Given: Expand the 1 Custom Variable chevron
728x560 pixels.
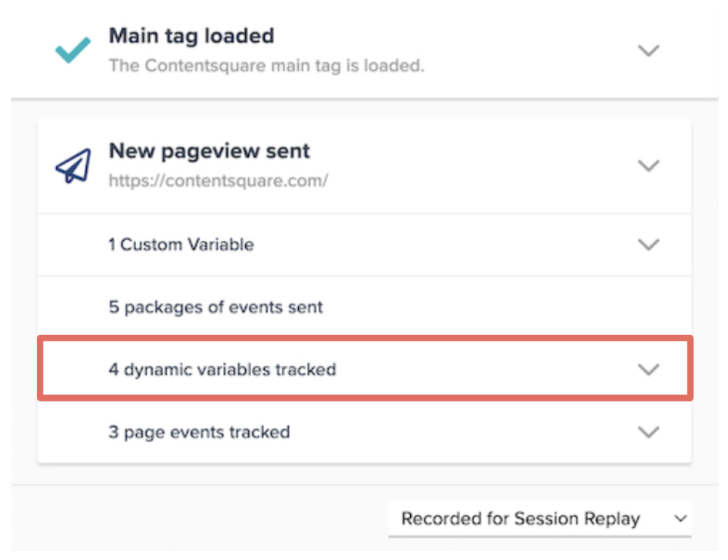Looking at the screenshot, I should [x=648, y=245].
